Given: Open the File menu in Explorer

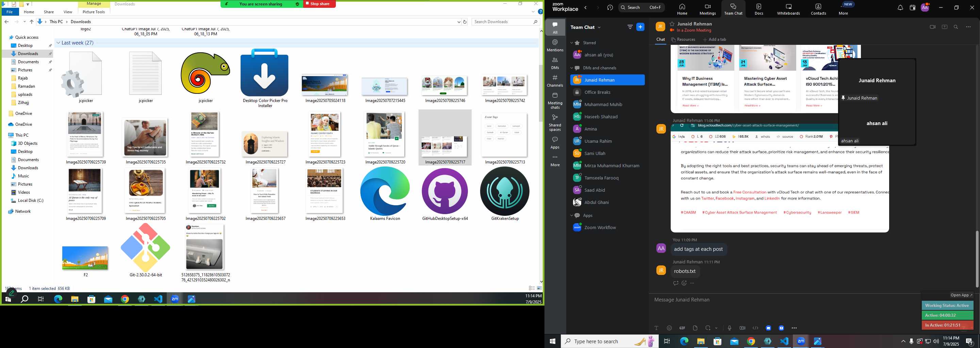Looking at the screenshot, I should click(10, 12).
